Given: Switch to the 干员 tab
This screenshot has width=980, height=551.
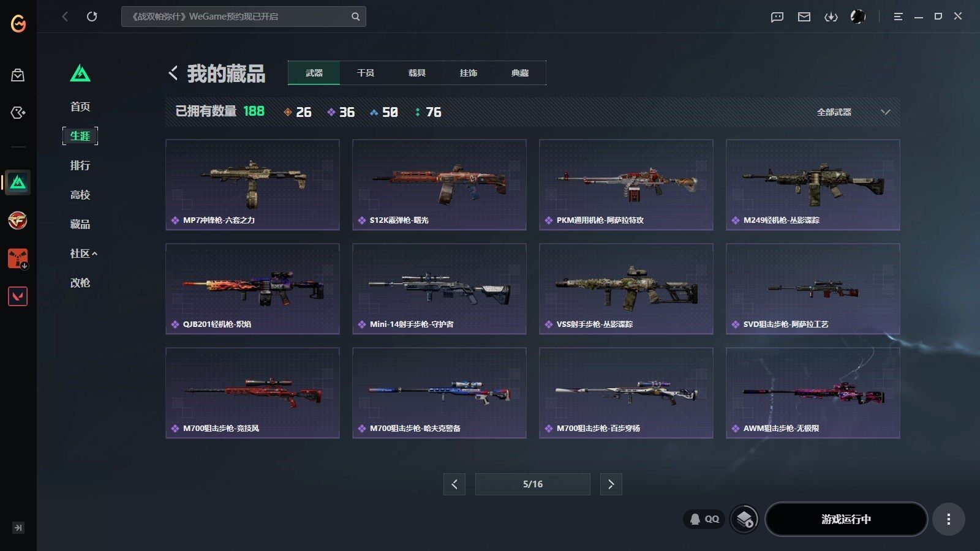Looking at the screenshot, I should coord(366,73).
